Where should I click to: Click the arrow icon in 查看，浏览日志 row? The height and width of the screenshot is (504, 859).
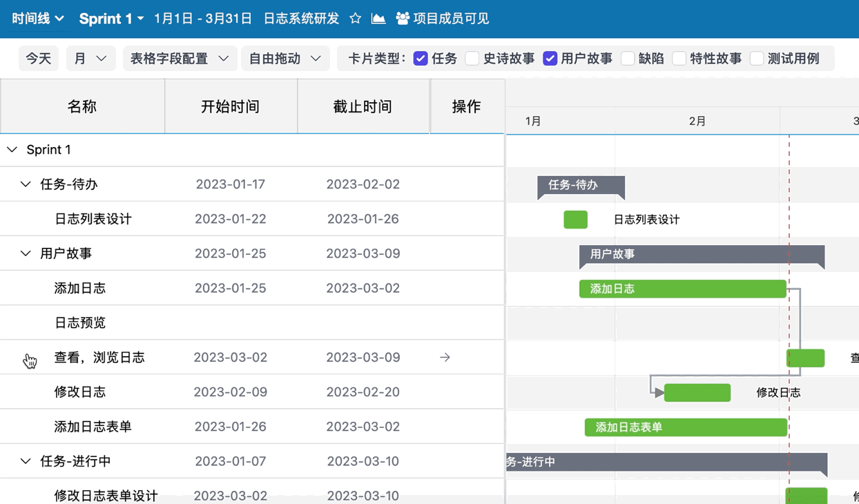(x=445, y=358)
